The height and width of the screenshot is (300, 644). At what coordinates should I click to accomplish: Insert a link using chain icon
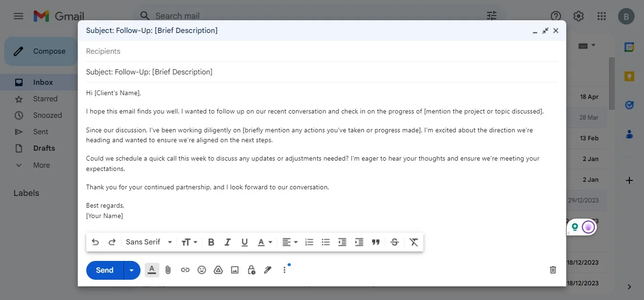click(185, 270)
